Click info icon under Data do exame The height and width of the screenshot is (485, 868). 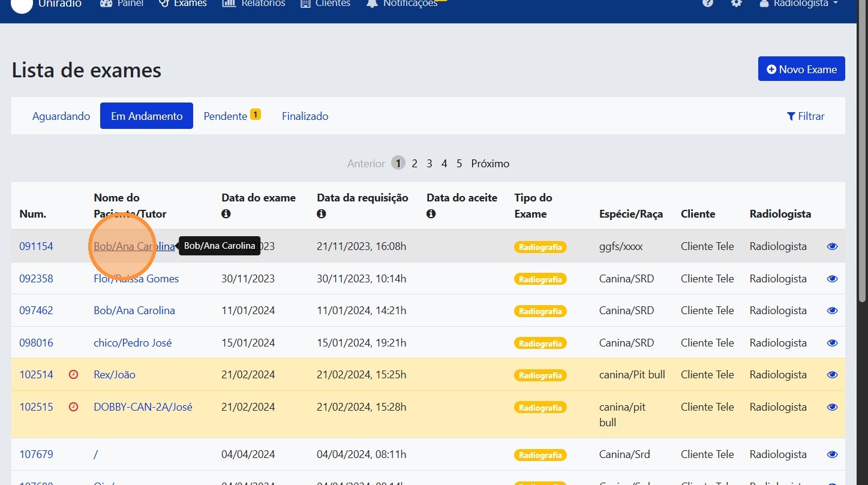click(226, 214)
